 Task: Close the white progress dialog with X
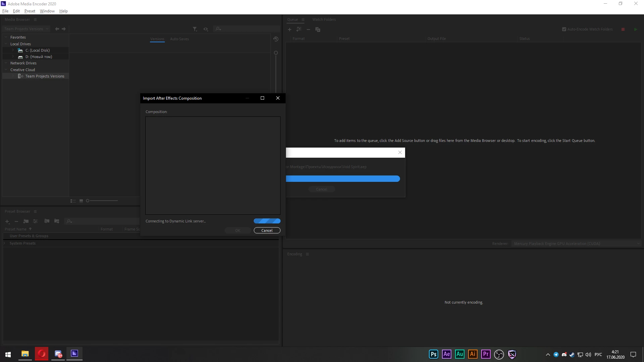(x=400, y=153)
